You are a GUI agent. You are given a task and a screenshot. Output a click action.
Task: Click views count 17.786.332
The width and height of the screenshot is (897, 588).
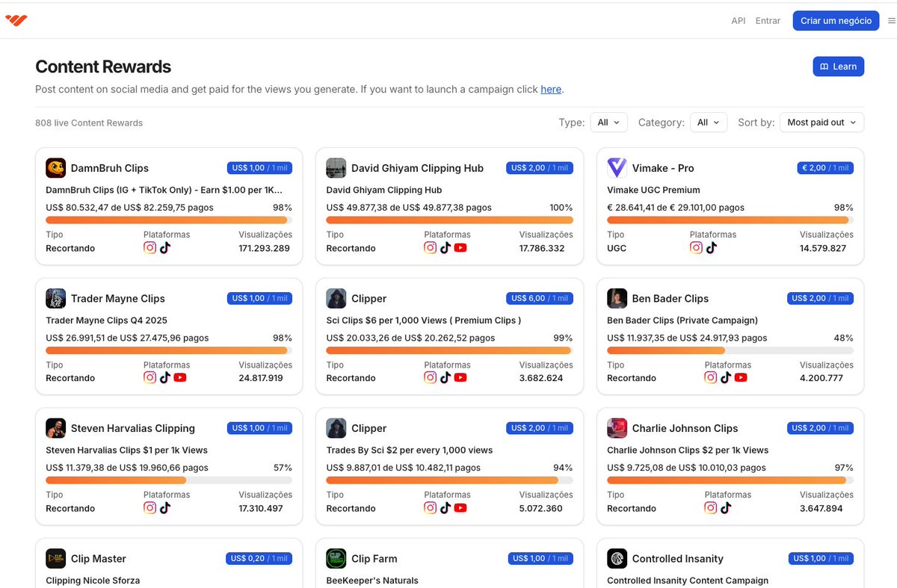[x=542, y=248]
